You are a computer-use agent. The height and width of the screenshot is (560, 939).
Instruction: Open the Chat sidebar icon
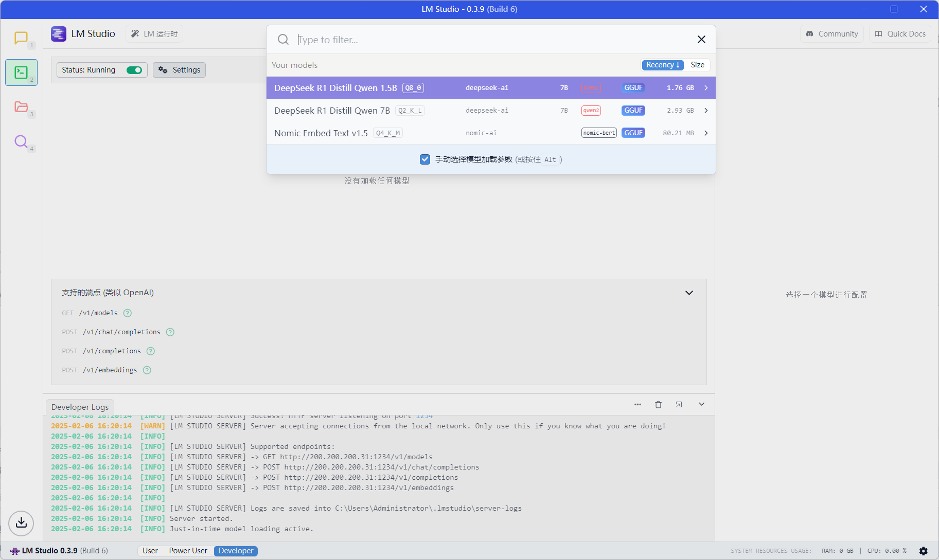pos(21,38)
